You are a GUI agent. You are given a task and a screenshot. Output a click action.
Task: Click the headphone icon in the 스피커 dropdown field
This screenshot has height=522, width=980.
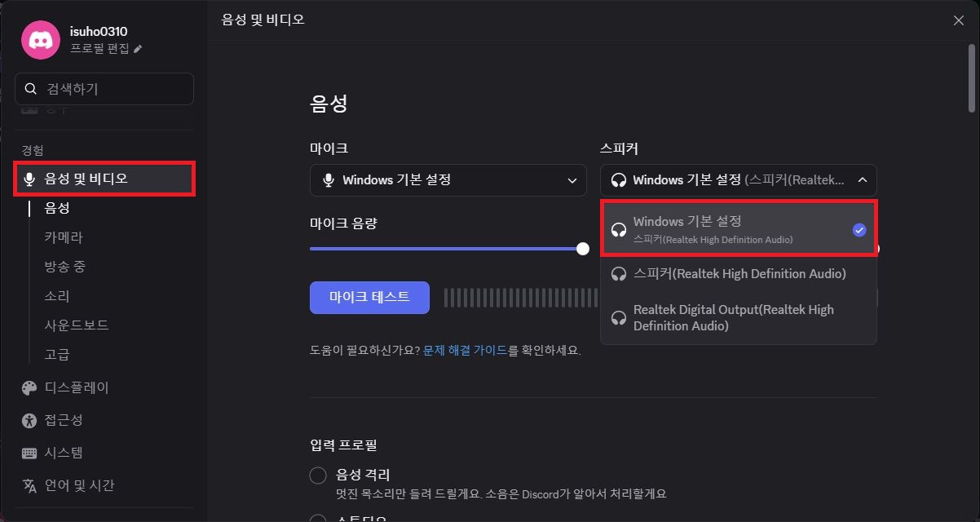(619, 179)
